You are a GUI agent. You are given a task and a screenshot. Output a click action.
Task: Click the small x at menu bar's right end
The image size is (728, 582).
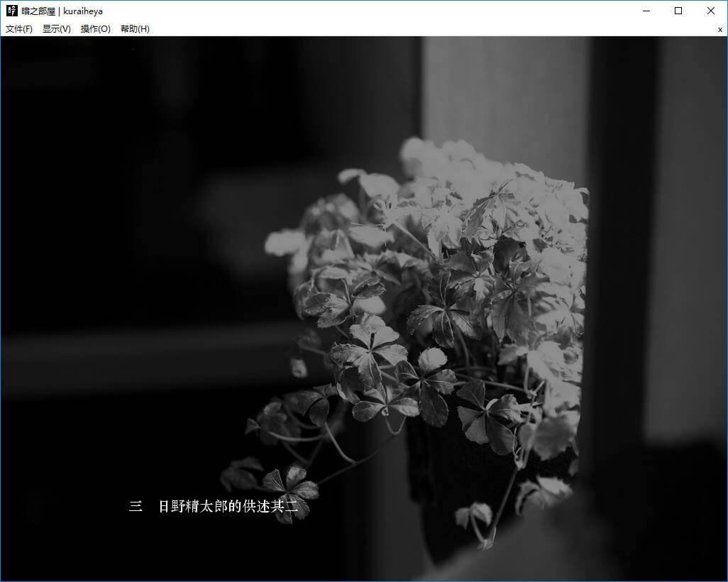click(720, 30)
